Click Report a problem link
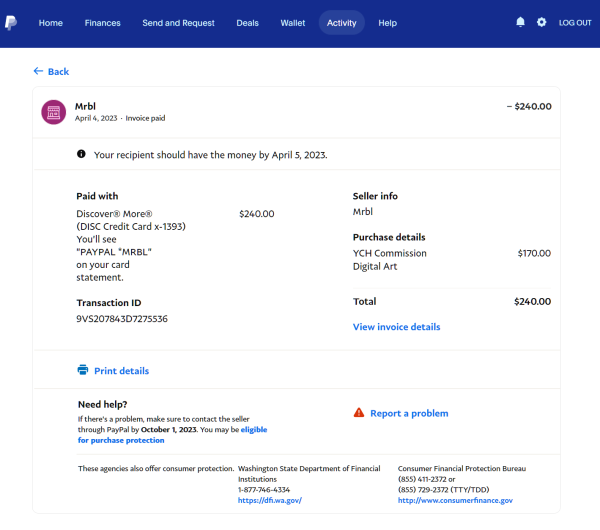Image resolution: width=600 pixels, height=530 pixels. [409, 413]
